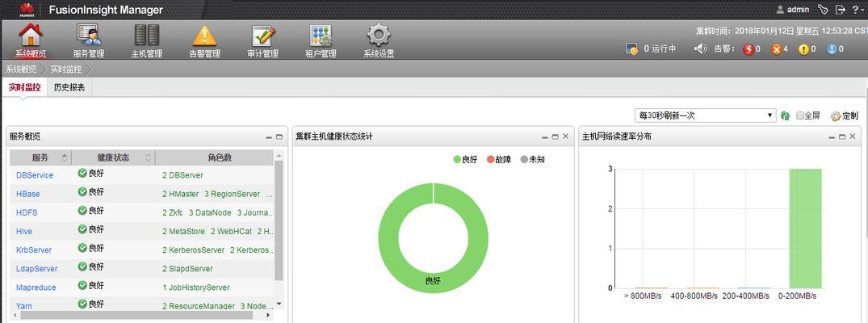The width and height of the screenshot is (868, 323).
Task: Click the alarm speaker icon
Action: tap(701, 48)
